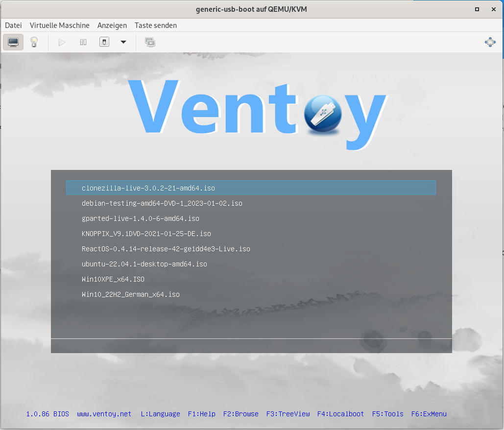Select ubuntu-22.04.1-desktop-amd64.iso entry
The image size is (504, 430).
click(144, 264)
